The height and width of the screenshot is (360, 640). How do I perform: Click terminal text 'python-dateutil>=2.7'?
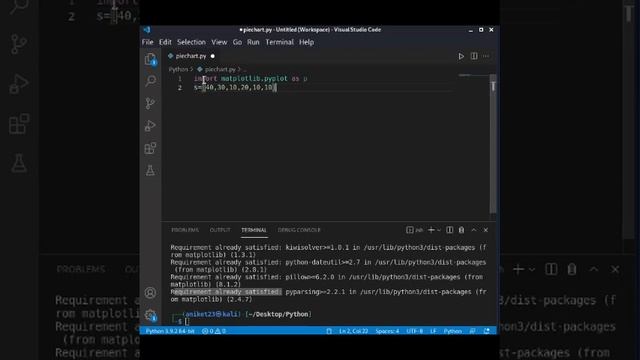coord(322,262)
